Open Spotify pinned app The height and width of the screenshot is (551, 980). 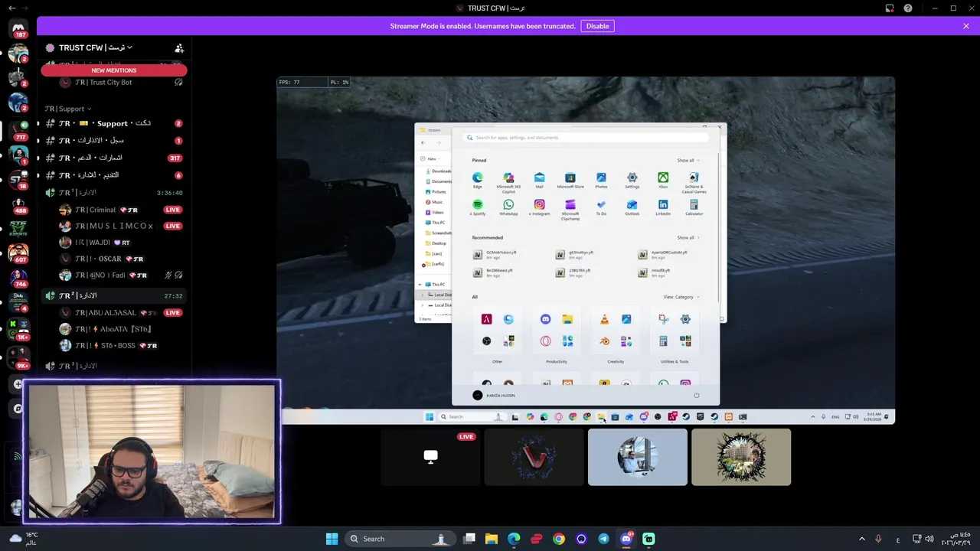tap(477, 208)
